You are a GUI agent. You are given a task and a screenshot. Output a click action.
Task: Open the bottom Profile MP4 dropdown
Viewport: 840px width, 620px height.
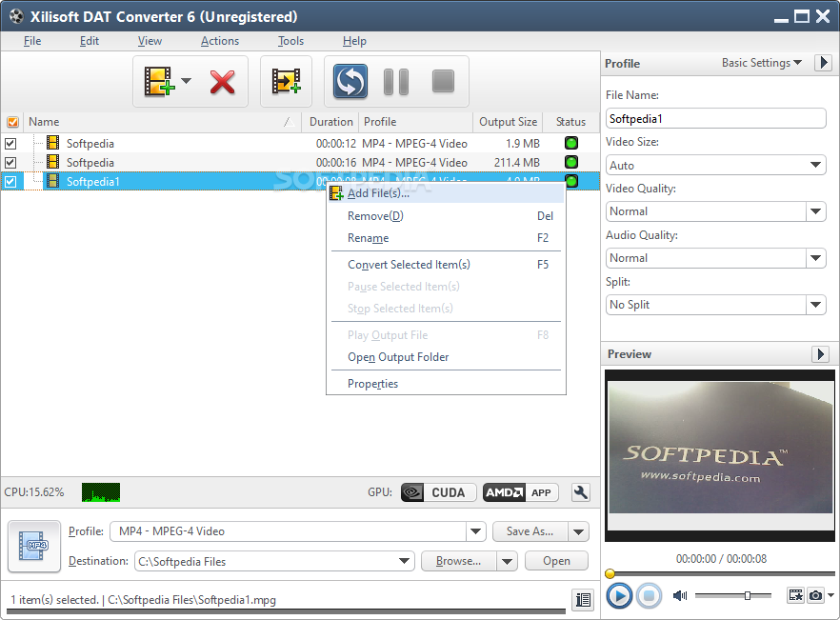pyautogui.click(x=475, y=531)
